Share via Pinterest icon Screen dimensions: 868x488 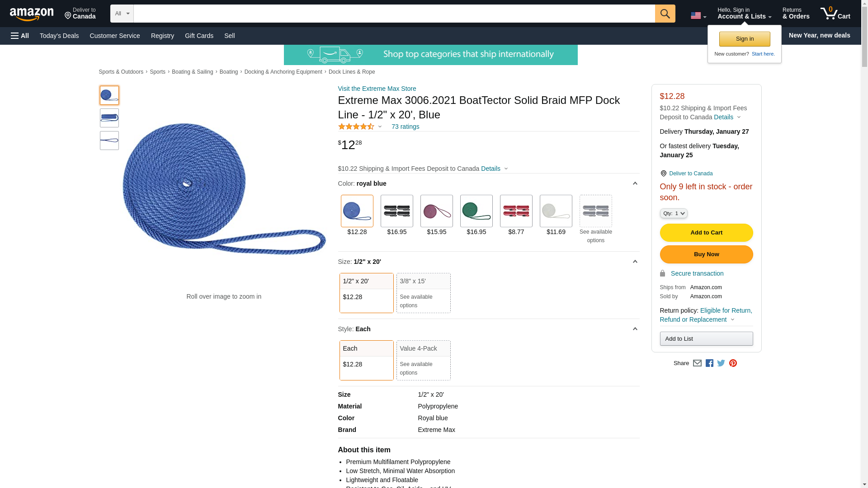[733, 363]
